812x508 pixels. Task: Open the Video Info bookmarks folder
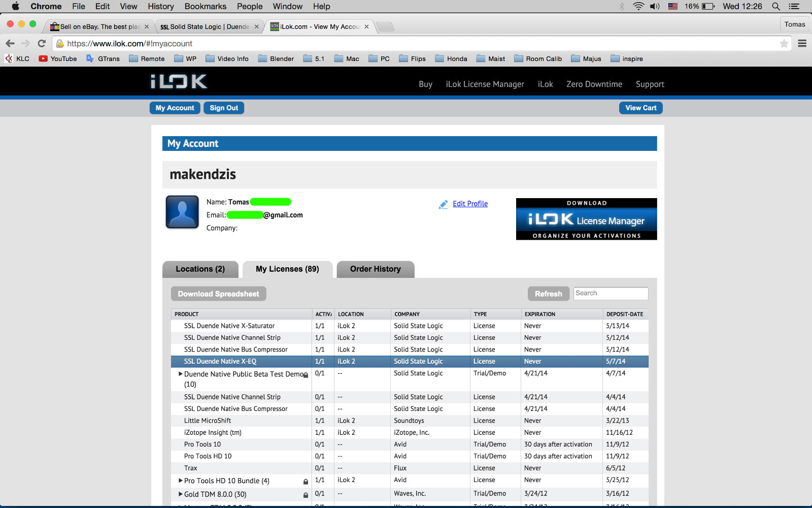point(227,58)
